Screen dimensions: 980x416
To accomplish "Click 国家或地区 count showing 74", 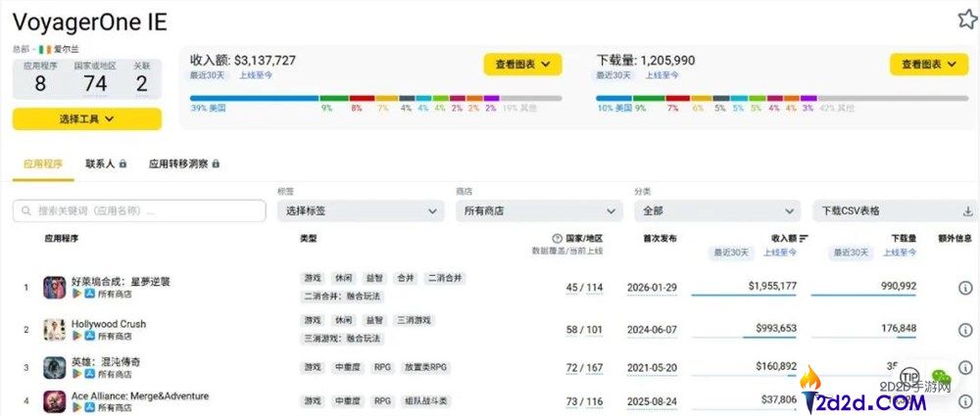I will [95, 78].
